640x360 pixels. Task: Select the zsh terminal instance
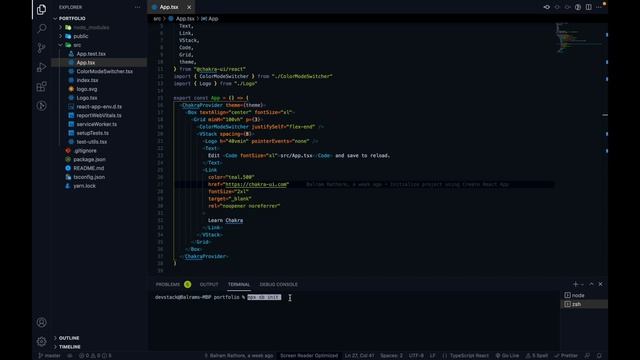(584, 304)
